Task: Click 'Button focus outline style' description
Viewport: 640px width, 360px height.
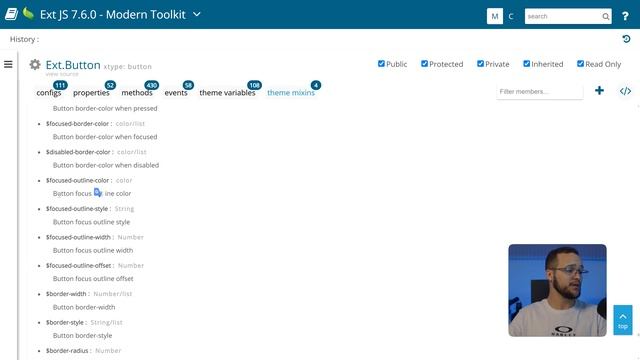Action: (x=91, y=222)
